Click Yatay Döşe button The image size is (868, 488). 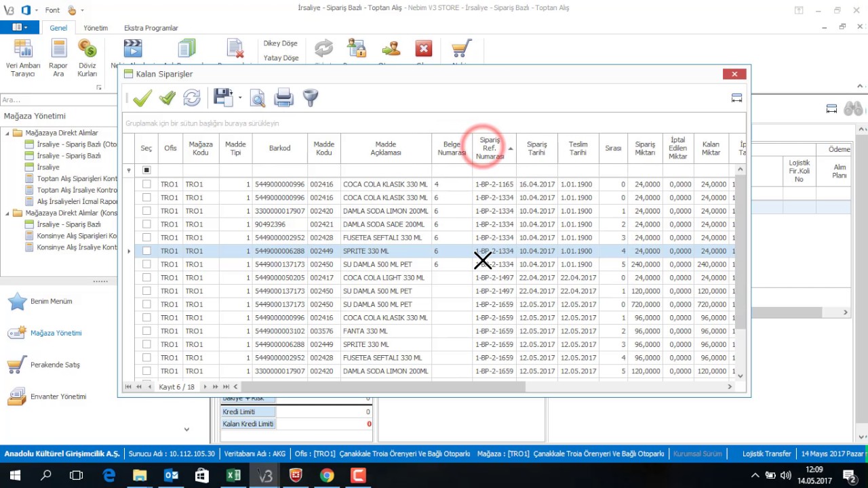click(x=280, y=58)
